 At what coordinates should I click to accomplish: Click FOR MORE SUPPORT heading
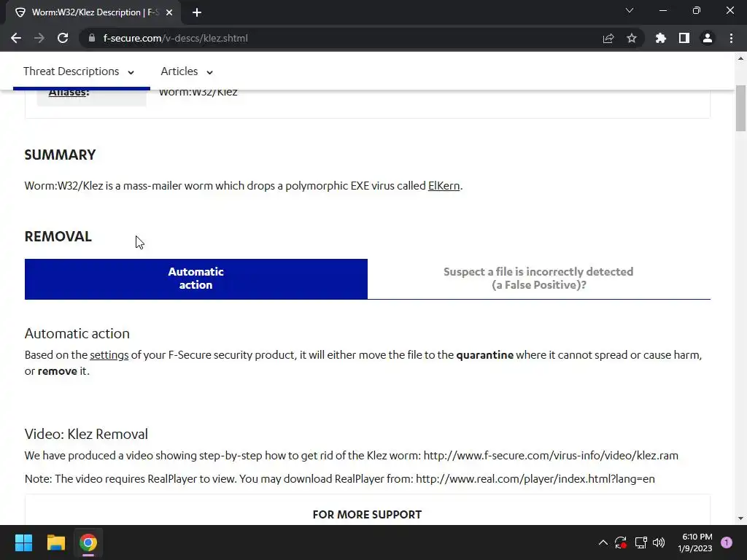(368, 515)
